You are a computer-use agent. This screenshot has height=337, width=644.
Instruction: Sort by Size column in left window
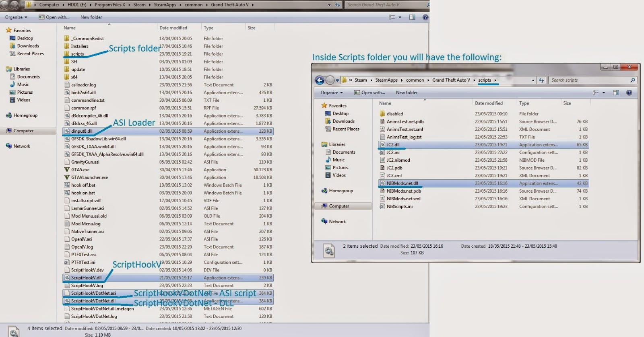(x=252, y=28)
